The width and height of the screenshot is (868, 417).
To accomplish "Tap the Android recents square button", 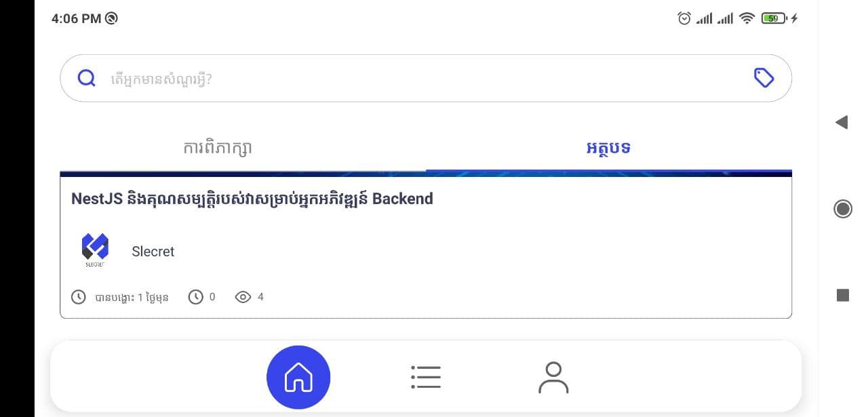I will click(x=843, y=295).
